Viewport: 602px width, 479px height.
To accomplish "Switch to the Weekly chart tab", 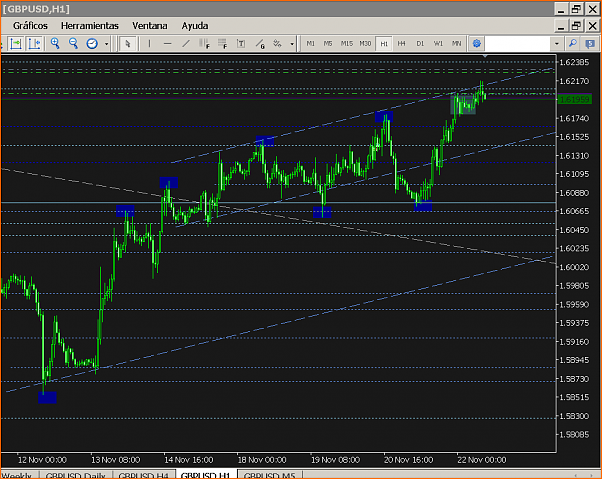I will pyautogui.click(x=17, y=475).
